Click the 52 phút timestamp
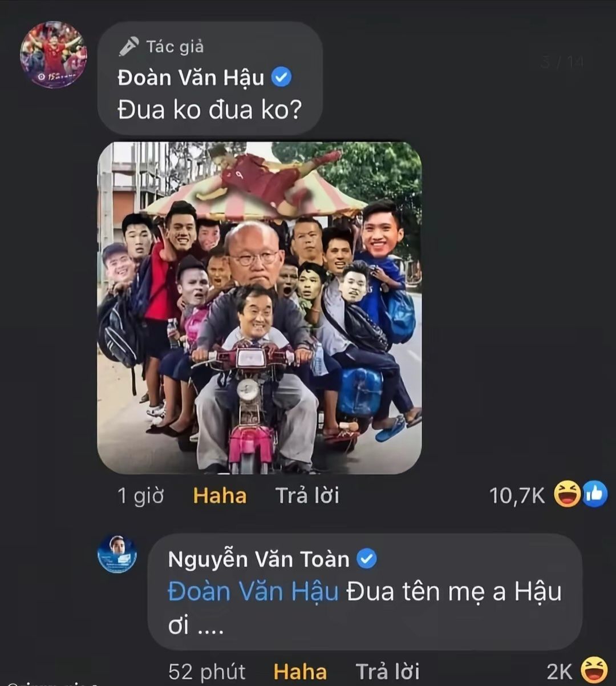 pos(207,672)
